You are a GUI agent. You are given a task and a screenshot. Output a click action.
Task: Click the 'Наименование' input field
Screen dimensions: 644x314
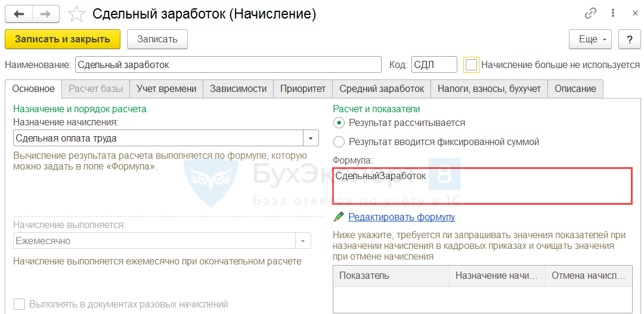[228, 64]
